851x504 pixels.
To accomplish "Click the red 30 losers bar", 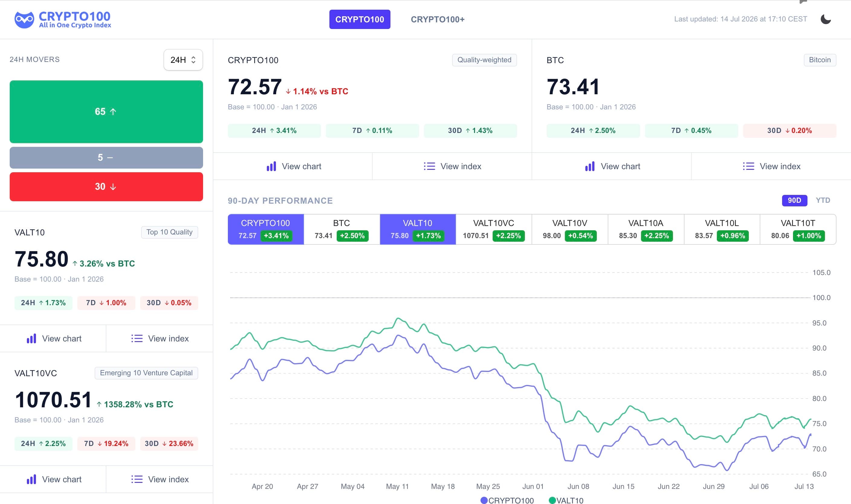I will click(106, 186).
